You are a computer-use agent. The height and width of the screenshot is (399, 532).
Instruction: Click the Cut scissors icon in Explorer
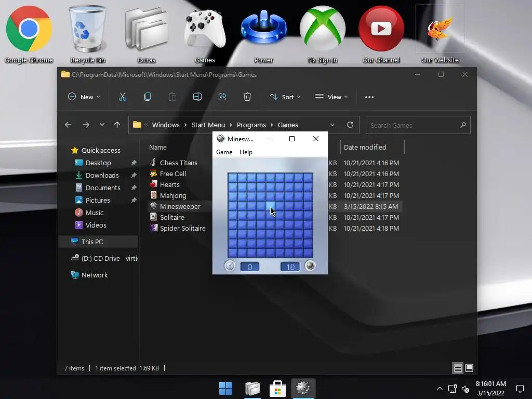coord(123,97)
